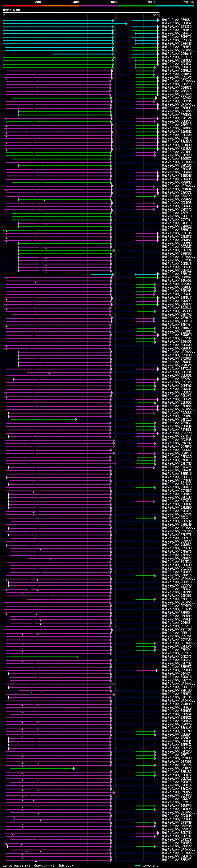Image resolution: width=197 pixels, height=868 pixels.
Task: Select UniRef100_Q93ZR8 label
Action: coord(176,433)
